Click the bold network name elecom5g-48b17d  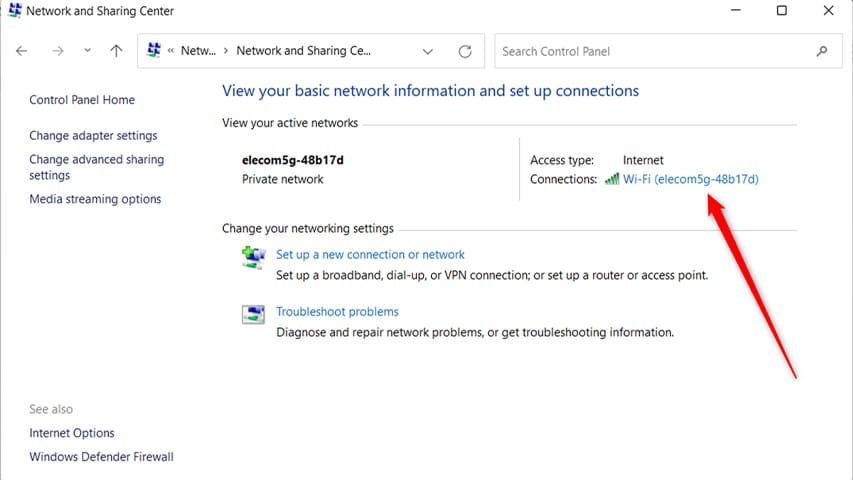pos(293,160)
